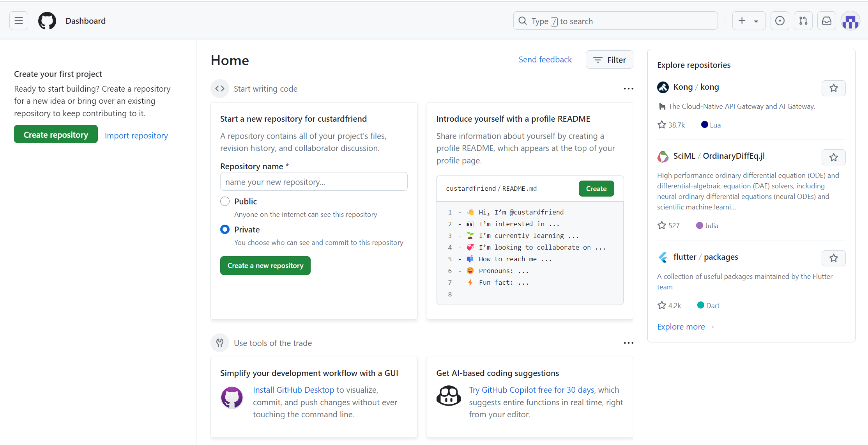This screenshot has height=445, width=868.
Task: Click the Create repository green button
Action: click(56, 135)
